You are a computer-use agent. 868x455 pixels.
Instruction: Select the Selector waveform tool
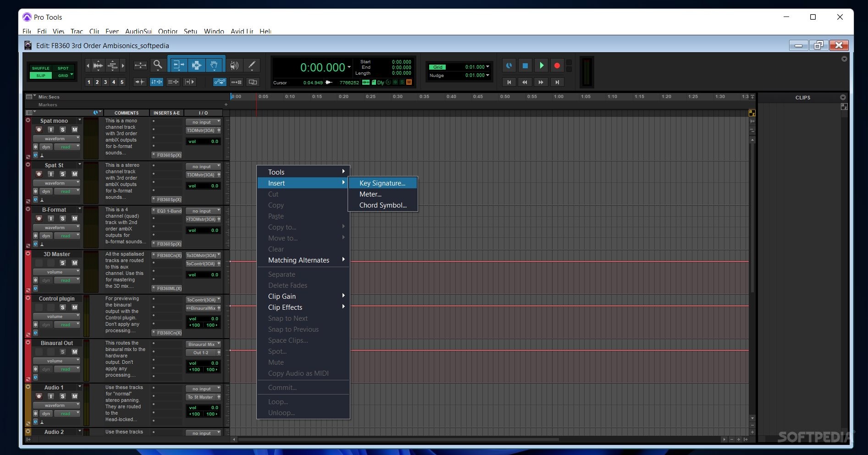196,65
